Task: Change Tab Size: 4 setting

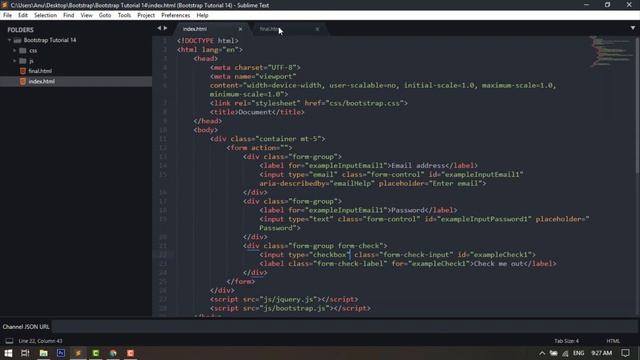Action: (x=566, y=341)
